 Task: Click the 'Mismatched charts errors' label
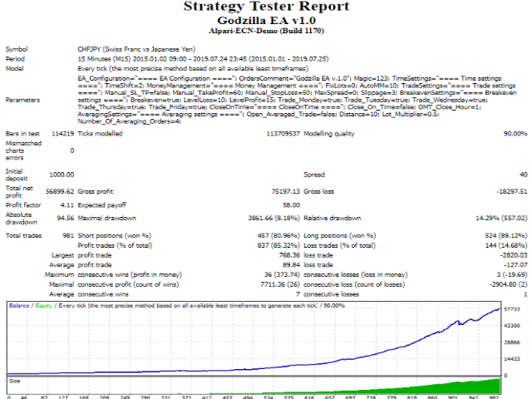(23, 150)
